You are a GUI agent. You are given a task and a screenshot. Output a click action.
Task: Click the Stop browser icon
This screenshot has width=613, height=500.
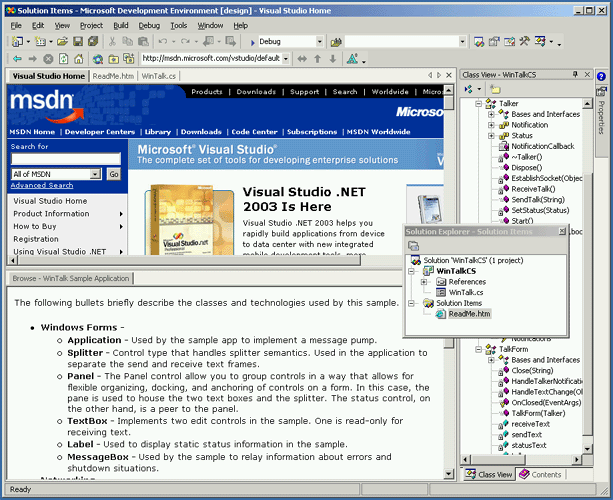coord(48,59)
